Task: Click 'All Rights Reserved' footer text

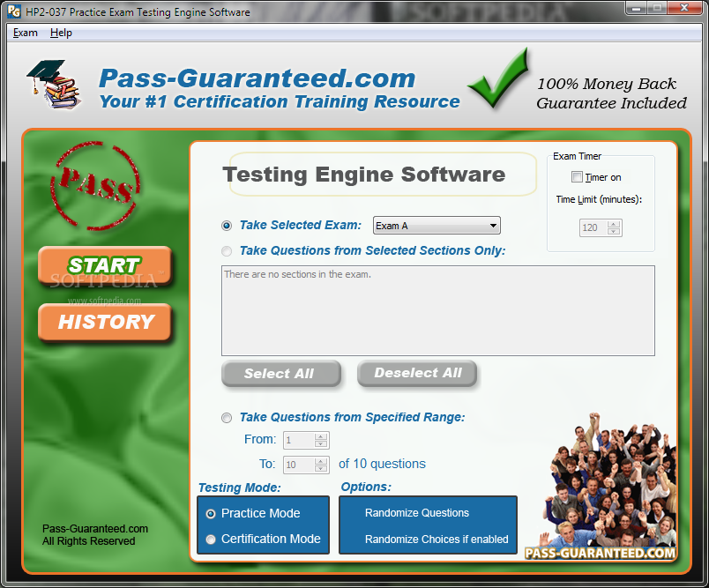Action: click(88, 541)
